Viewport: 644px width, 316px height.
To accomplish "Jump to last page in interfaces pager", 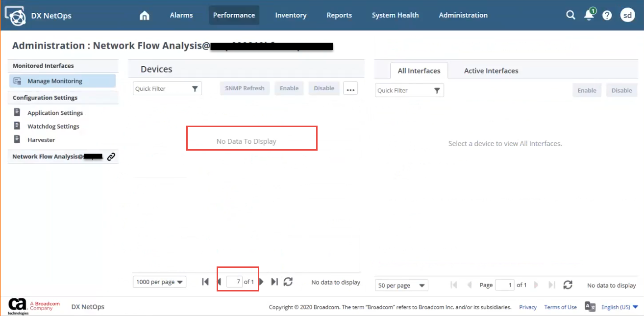I will click(552, 285).
